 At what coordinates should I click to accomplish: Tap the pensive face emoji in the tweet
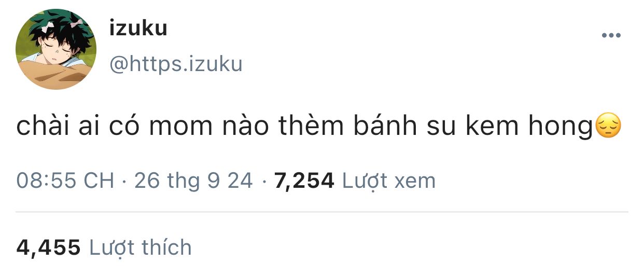tap(607, 127)
